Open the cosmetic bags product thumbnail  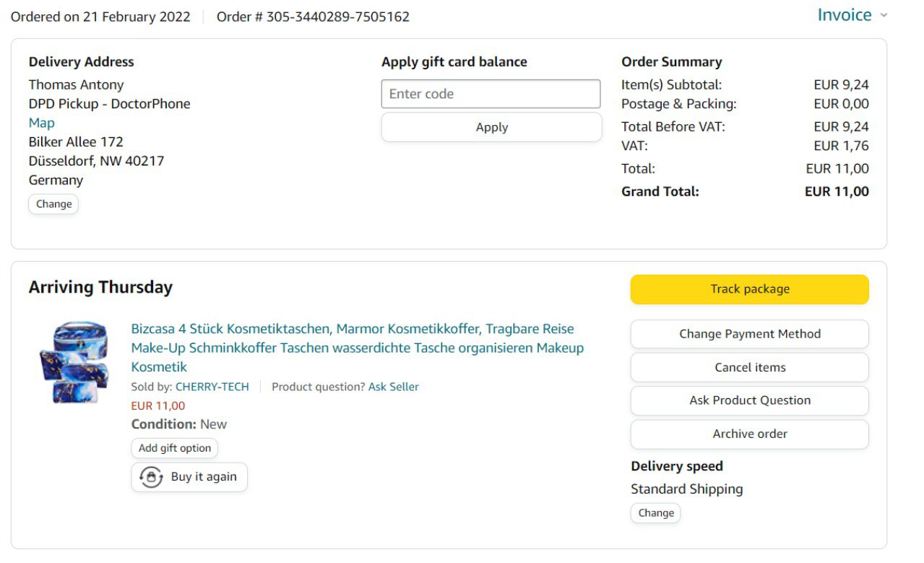click(x=74, y=362)
